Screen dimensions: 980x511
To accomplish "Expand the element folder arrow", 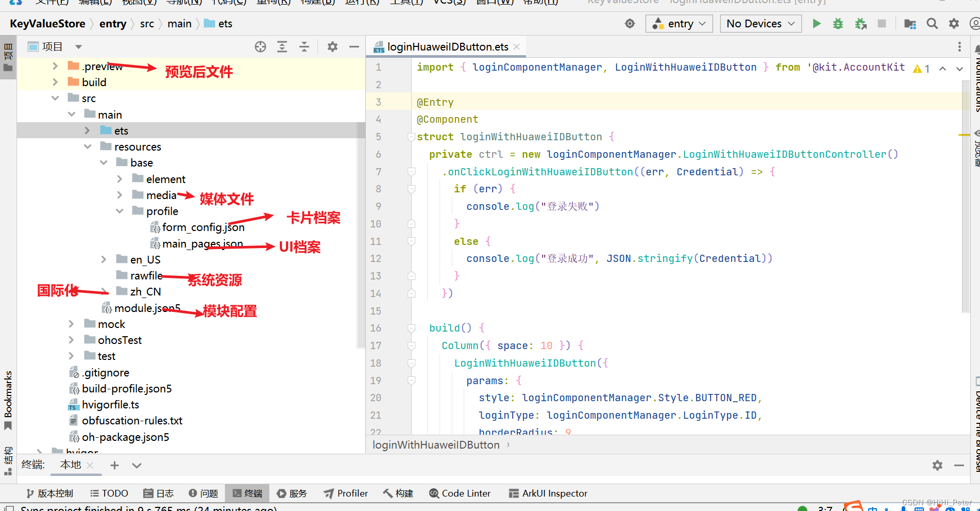I will pos(120,179).
